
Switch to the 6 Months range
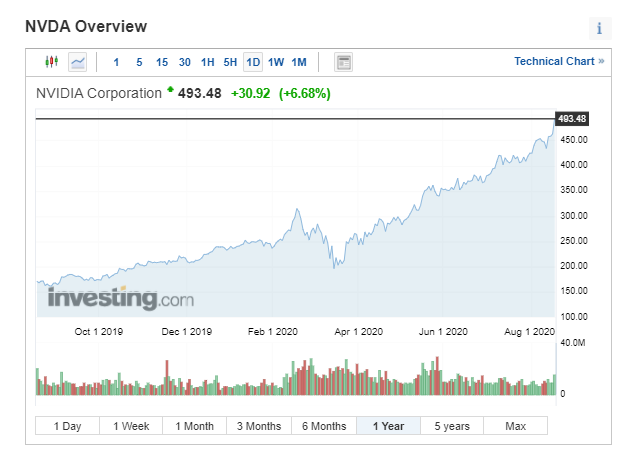pos(324,426)
